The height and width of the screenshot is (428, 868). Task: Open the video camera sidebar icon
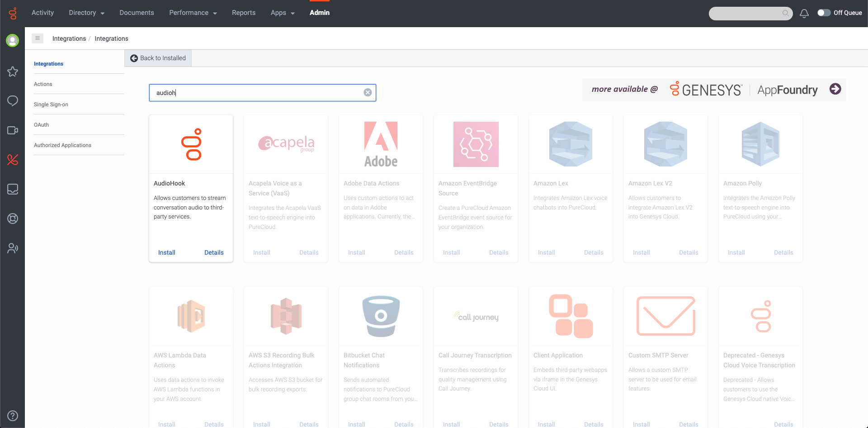(13, 130)
